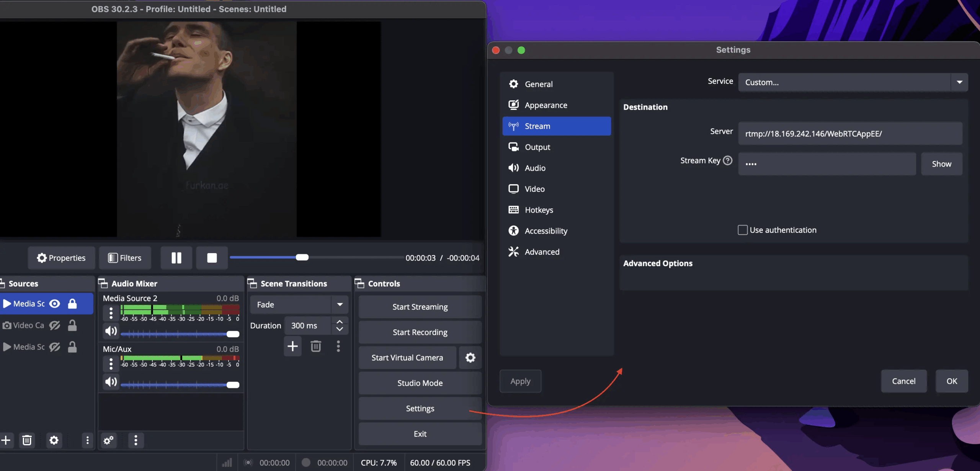Open Mic/Aux audio options menu

[x=111, y=364]
